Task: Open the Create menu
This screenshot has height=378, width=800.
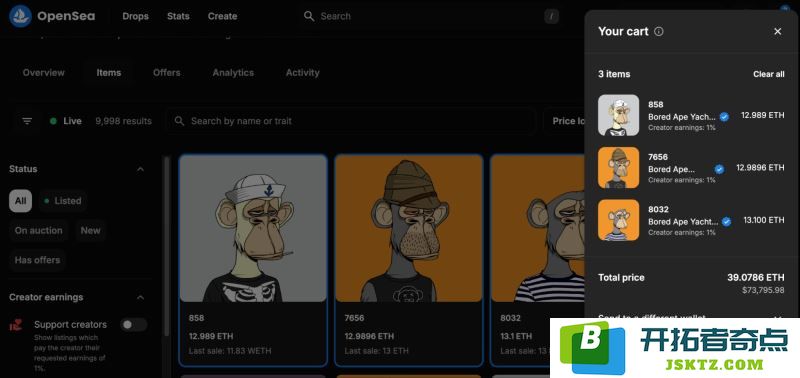Action: coord(222,16)
